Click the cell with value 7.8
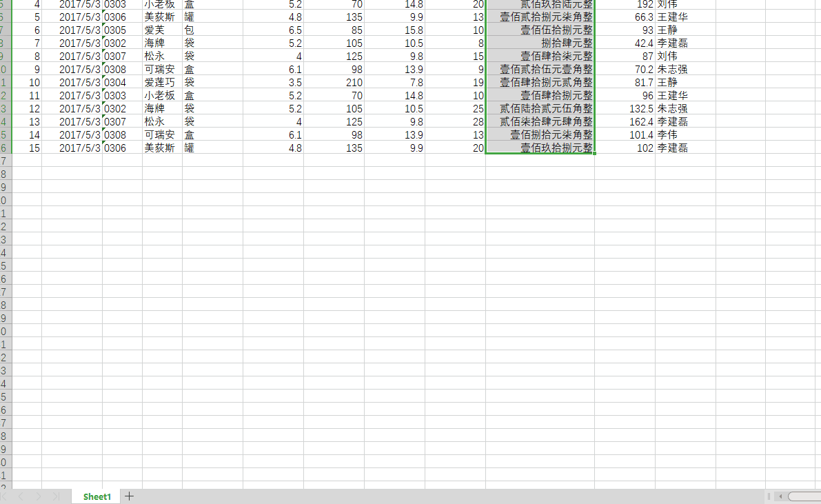This screenshot has height=504, width=821. tap(395, 82)
